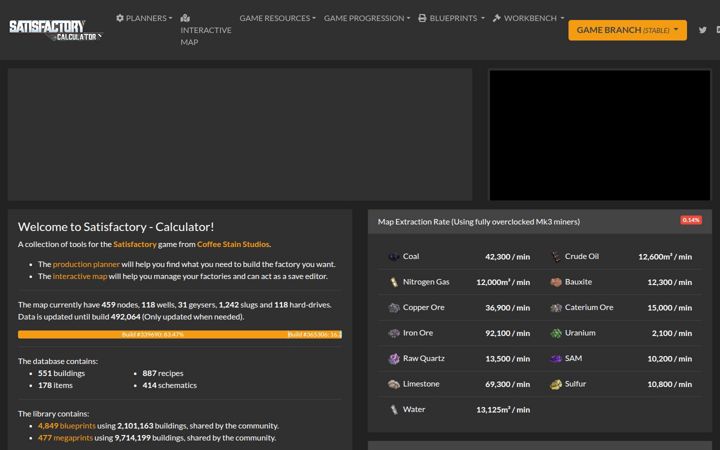Viewport: 720px width, 450px height.
Task: Select the Uranium label
Action: (580, 333)
